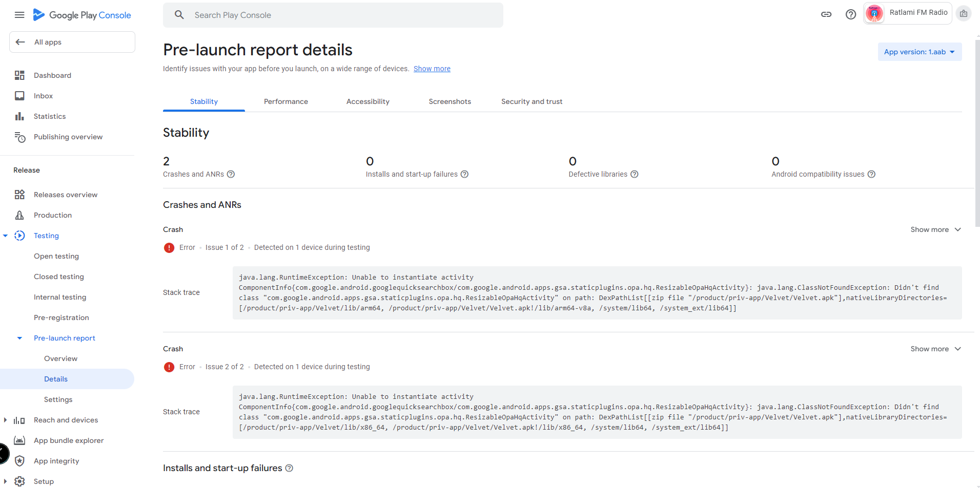Switch to the Security and trust tab
980x488 pixels.
coord(532,101)
